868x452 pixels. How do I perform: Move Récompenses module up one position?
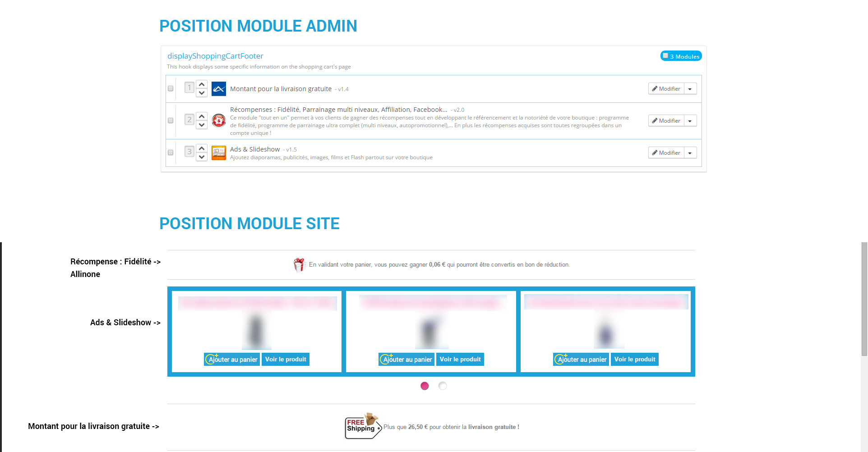[x=202, y=116]
